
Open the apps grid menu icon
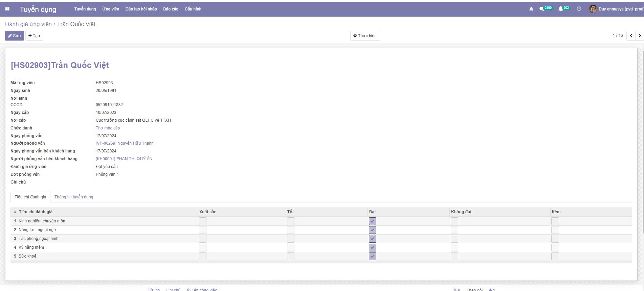pos(7,9)
